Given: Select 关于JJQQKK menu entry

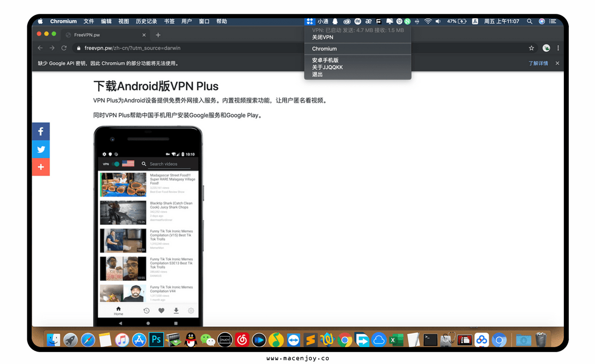Looking at the screenshot, I should tap(357, 67).
